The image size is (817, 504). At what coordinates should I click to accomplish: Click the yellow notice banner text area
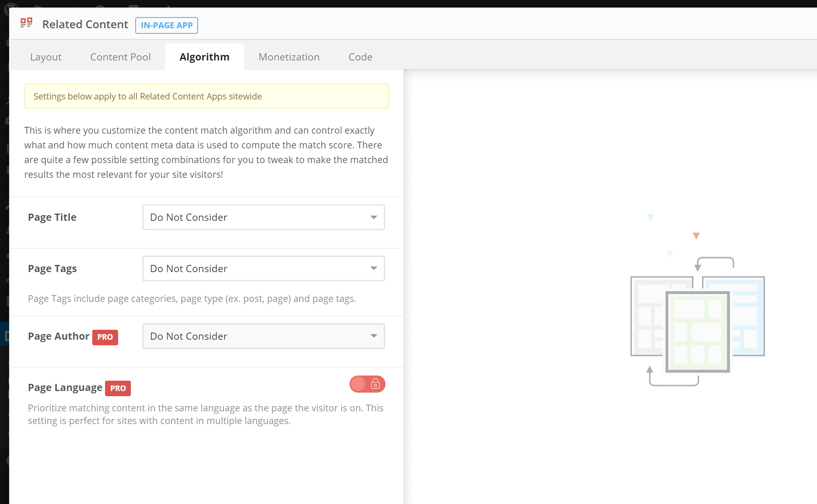coord(206,96)
